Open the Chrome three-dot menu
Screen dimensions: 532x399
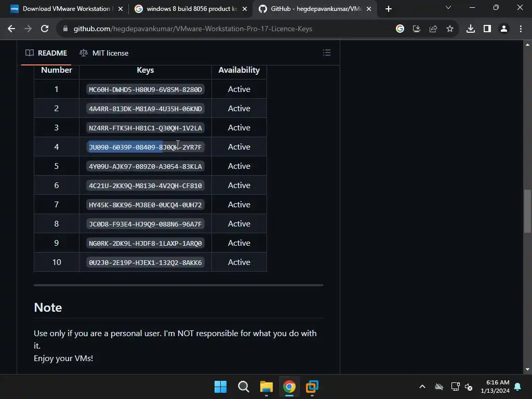tap(521, 29)
